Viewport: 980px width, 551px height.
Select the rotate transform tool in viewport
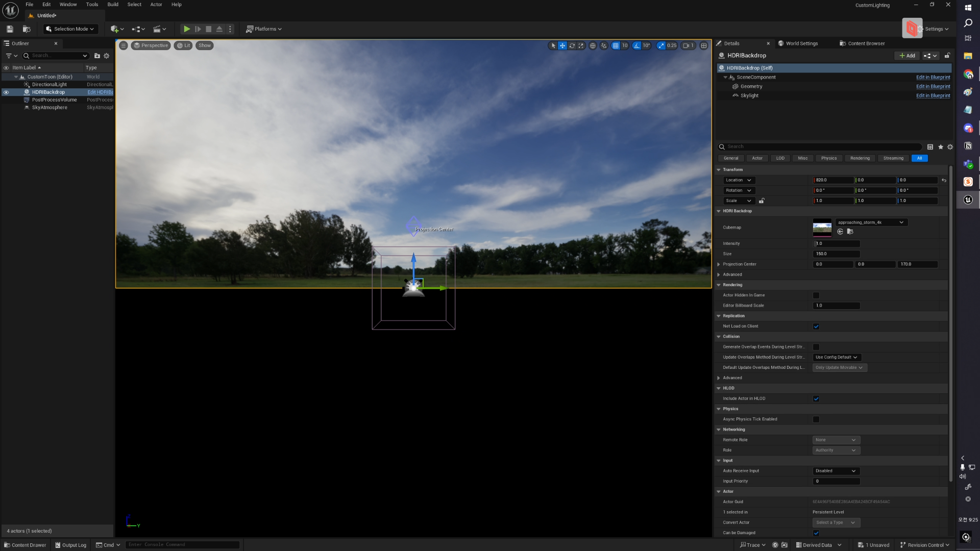(x=572, y=45)
